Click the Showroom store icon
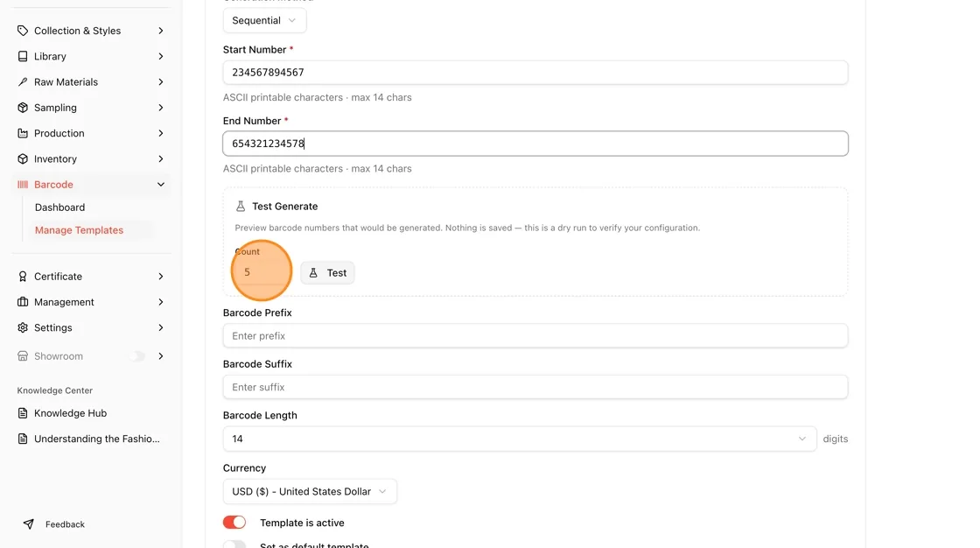The width and height of the screenshot is (980, 548). point(23,356)
